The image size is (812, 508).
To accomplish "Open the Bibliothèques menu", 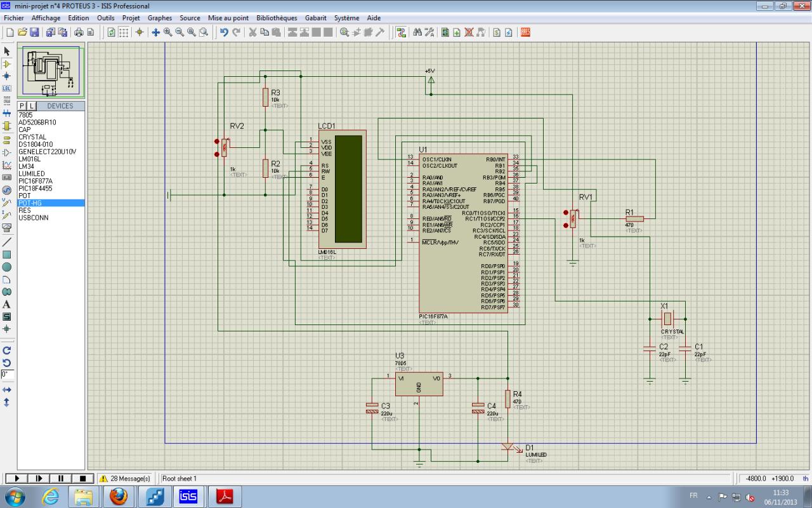I will tap(277, 18).
